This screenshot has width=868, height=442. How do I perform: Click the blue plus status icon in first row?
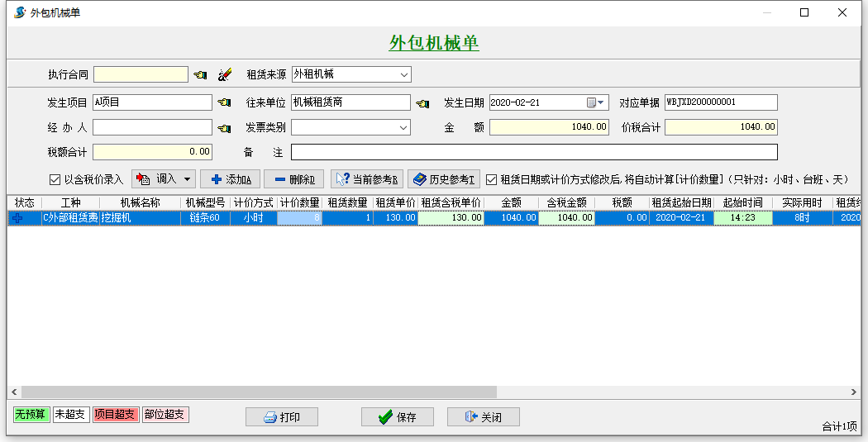coord(18,218)
